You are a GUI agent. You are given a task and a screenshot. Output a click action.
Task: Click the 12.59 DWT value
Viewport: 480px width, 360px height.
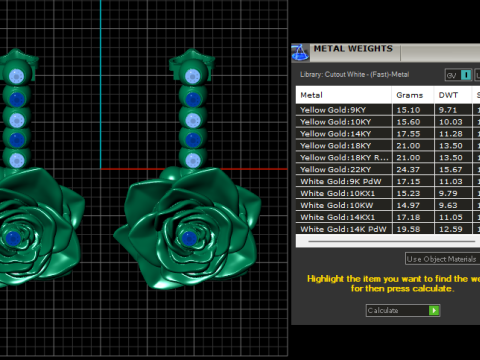(451, 229)
